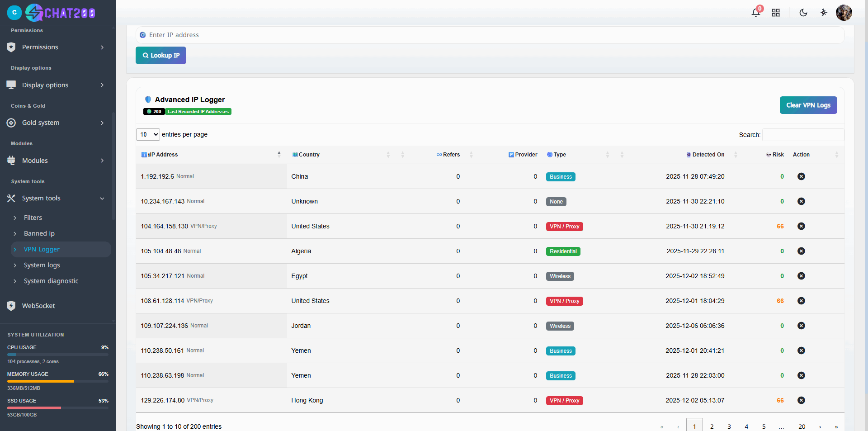The width and height of the screenshot is (868, 431).
Task: Select the System tools wrench icon
Action: tap(11, 198)
